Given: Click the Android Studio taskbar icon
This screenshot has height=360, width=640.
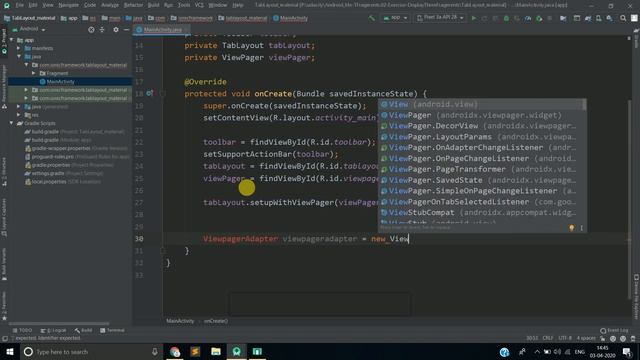Looking at the screenshot, I should click(237, 351).
